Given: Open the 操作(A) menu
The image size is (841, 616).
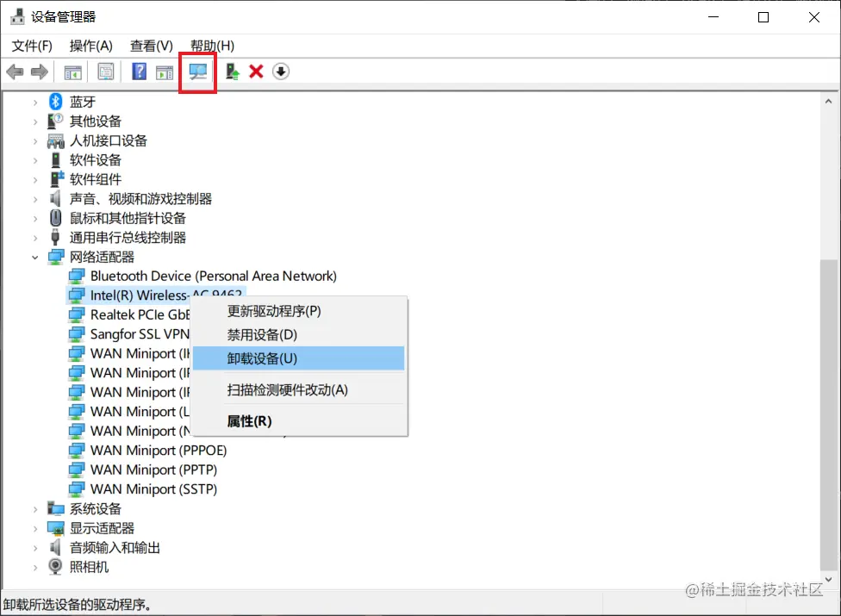Looking at the screenshot, I should [x=90, y=47].
